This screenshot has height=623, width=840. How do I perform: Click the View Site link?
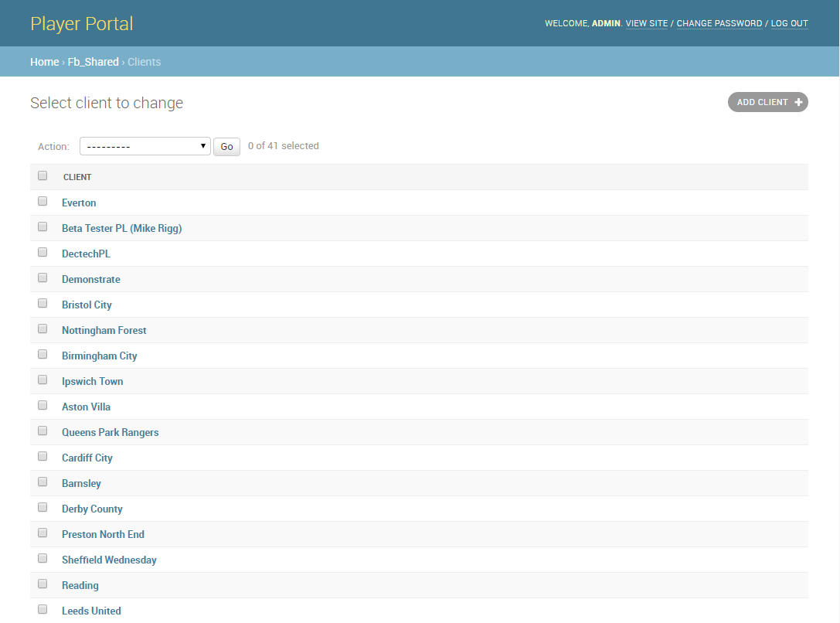(x=647, y=23)
